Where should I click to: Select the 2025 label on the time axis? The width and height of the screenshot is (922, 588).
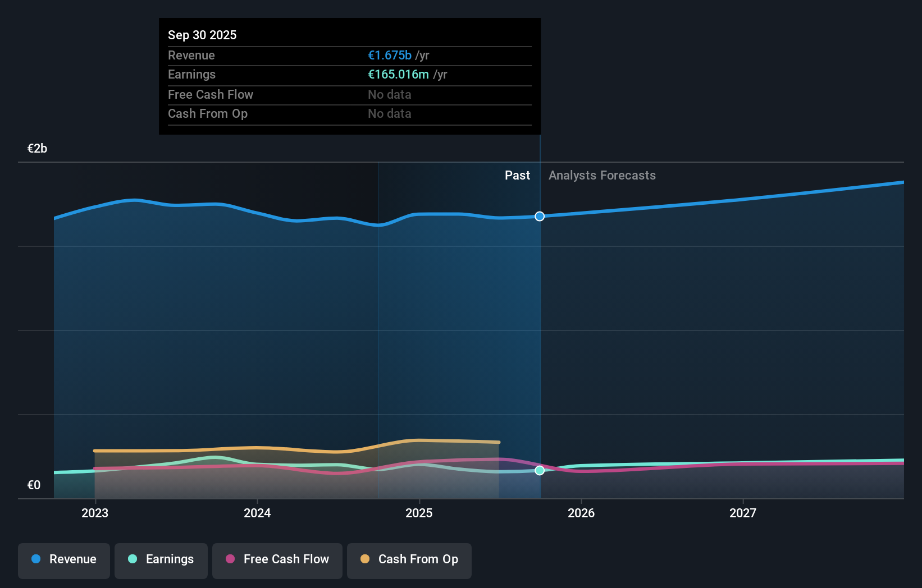point(419,513)
